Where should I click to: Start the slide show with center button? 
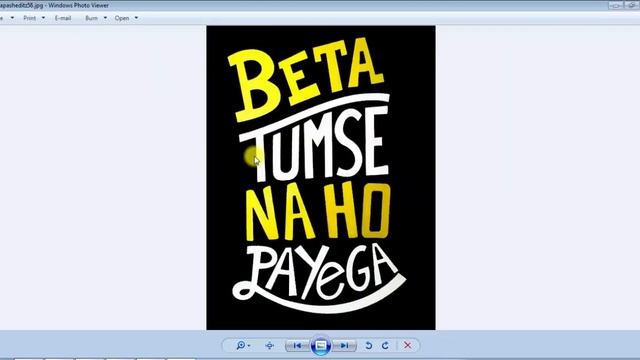(321, 346)
